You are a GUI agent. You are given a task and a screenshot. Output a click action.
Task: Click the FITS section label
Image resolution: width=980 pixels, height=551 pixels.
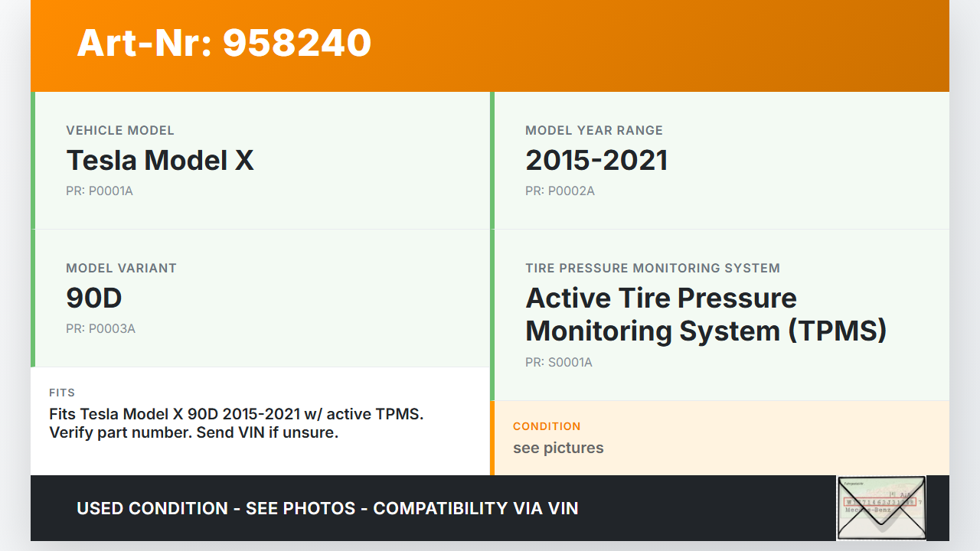(62, 393)
